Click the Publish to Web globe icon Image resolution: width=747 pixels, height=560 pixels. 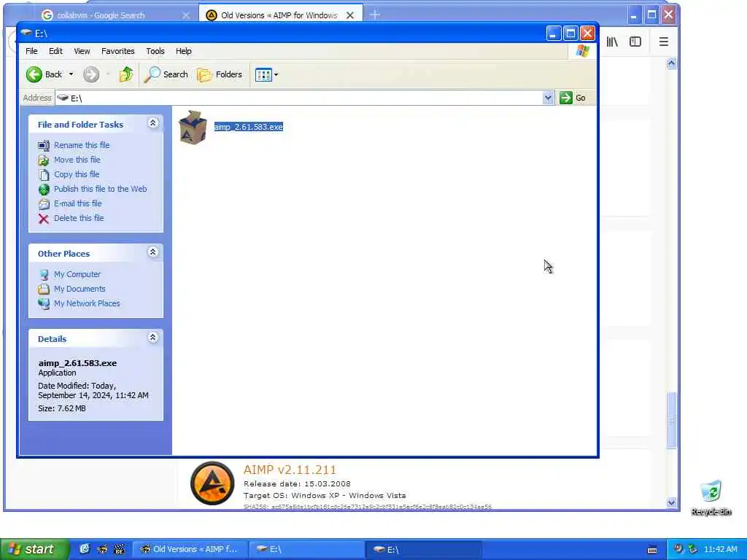(43, 190)
